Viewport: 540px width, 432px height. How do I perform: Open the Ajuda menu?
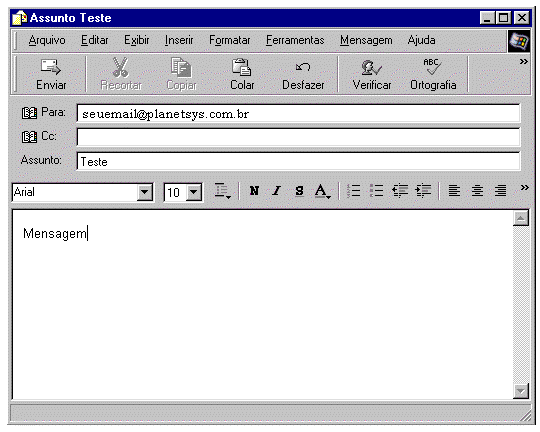tap(421, 40)
